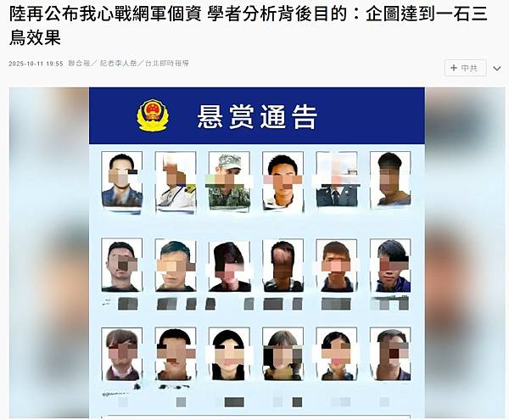This screenshot has width=509, height=420.
Task: Click the plus icon beside 中共
Action: 454,68
